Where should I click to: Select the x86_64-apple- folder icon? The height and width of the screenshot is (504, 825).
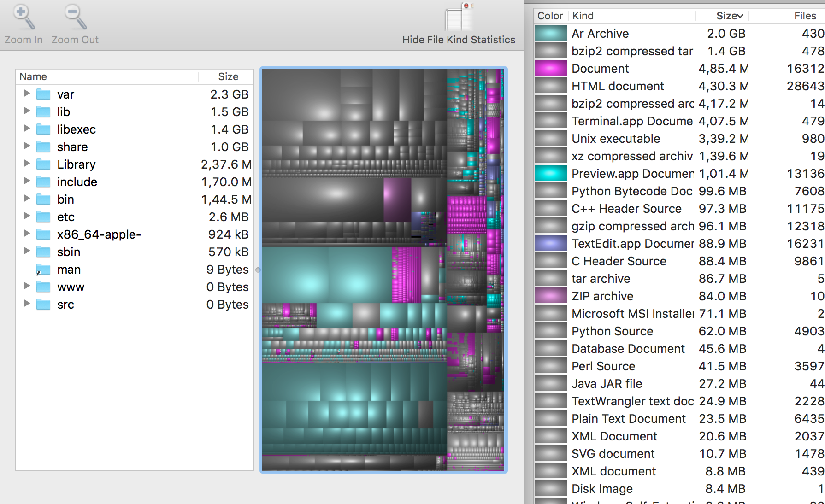click(43, 234)
